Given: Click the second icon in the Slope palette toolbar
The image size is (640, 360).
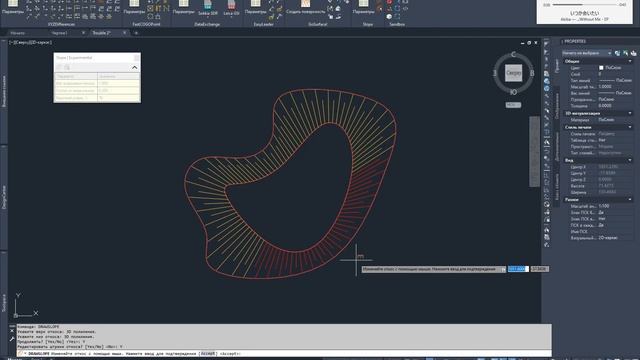Looking at the screenshot, I should point(67,67).
